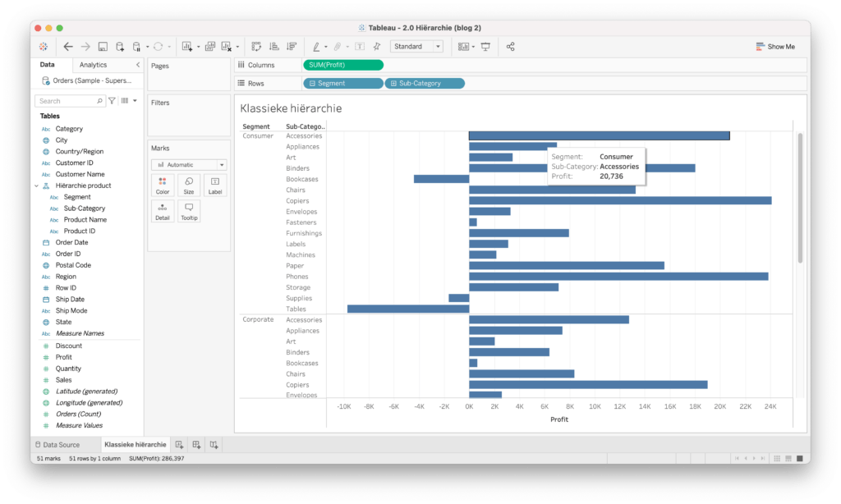This screenshot has width=841, height=504.
Task: Collapse the Hiërarchie product hierarchy
Action: pyautogui.click(x=36, y=186)
